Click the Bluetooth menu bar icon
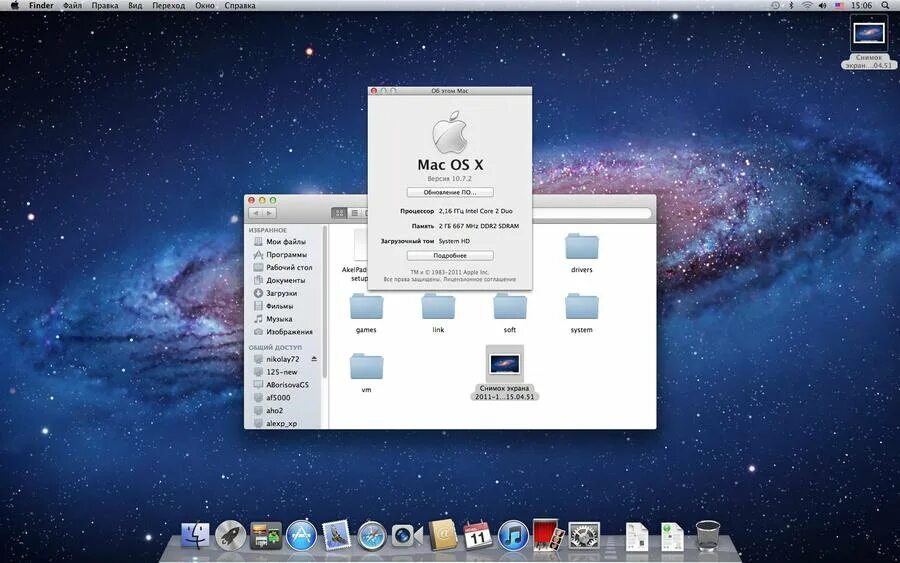The image size is (900, 563). 791,5
